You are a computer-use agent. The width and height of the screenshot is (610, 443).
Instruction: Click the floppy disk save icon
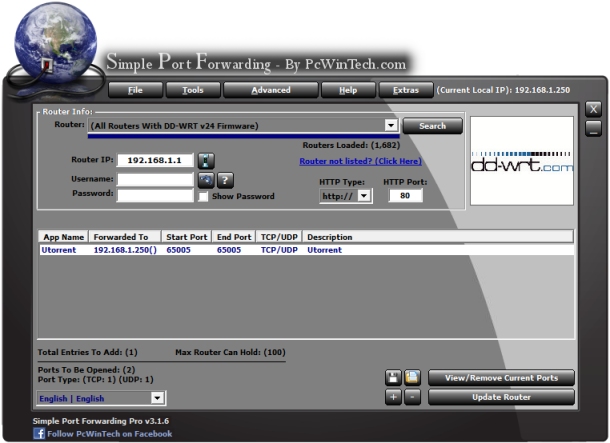(393, 377)
